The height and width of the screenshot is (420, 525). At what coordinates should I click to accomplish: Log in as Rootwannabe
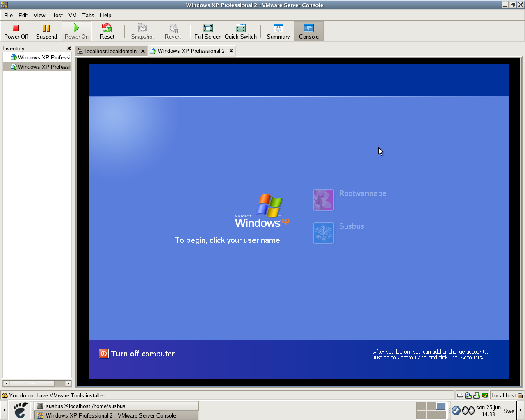363,193
